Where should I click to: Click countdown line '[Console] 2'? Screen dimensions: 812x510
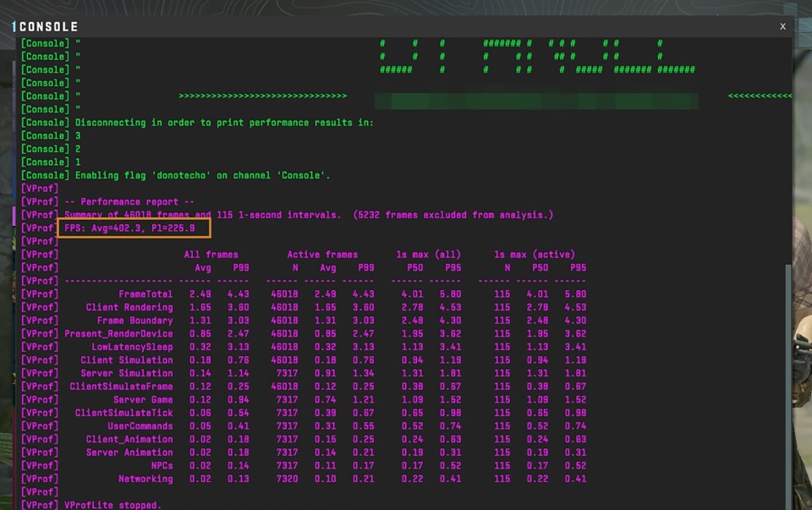click(x=51, y=149)
